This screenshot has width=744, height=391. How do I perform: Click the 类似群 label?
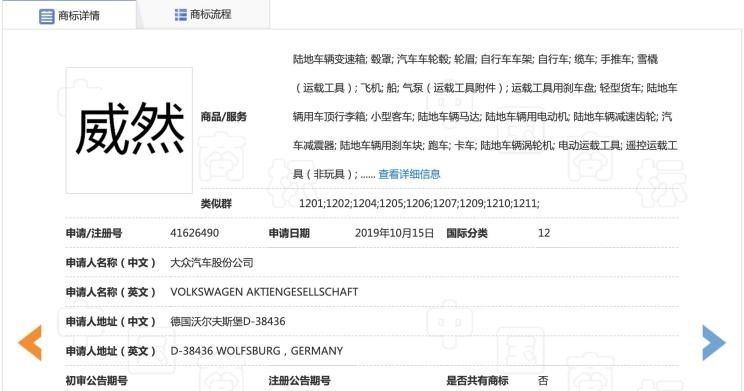coord(216,204)
